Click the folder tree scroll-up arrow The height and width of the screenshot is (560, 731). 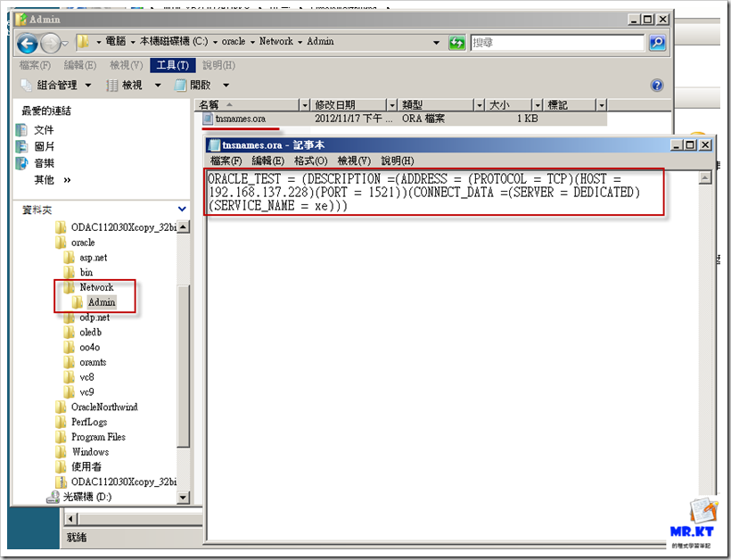(184, 227)
